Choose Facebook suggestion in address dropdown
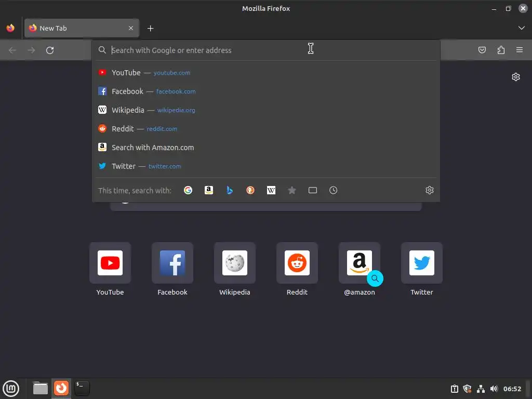The image size is (532, 399). 266,91
